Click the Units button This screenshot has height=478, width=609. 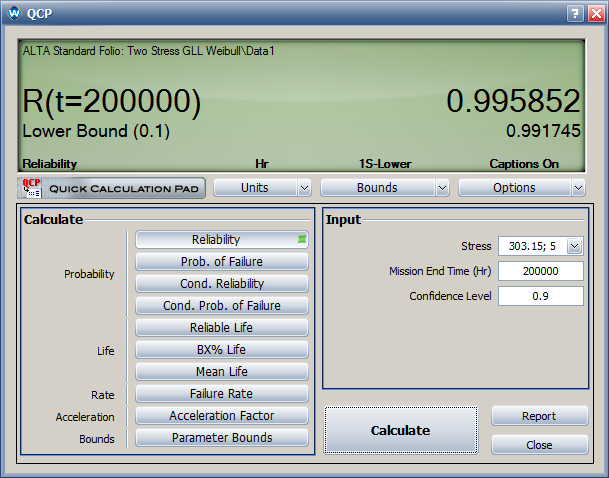255,188
